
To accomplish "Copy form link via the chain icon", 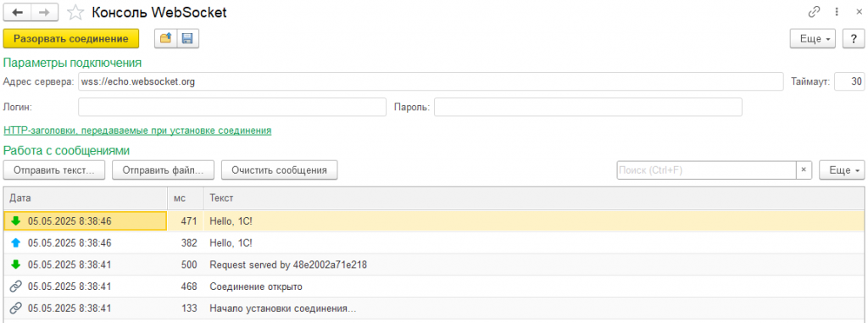I will coord(814,12).
